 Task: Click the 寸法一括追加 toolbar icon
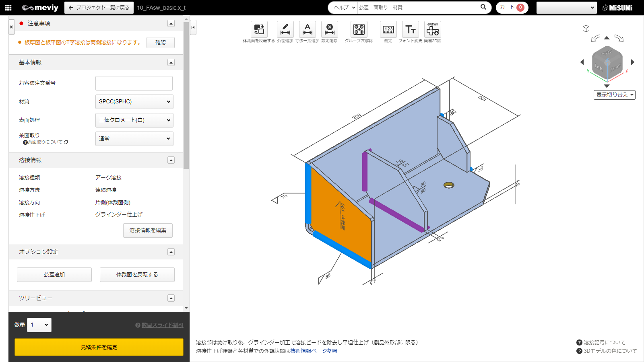coord(307,29)
